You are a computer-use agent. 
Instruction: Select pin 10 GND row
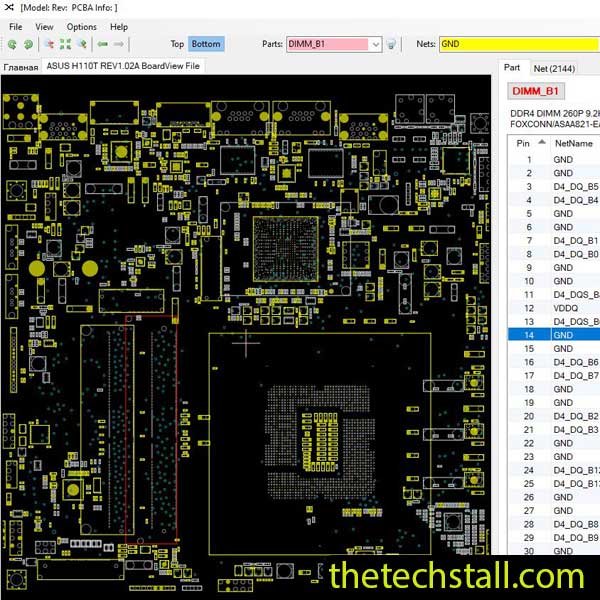click(x=554, y=281)
